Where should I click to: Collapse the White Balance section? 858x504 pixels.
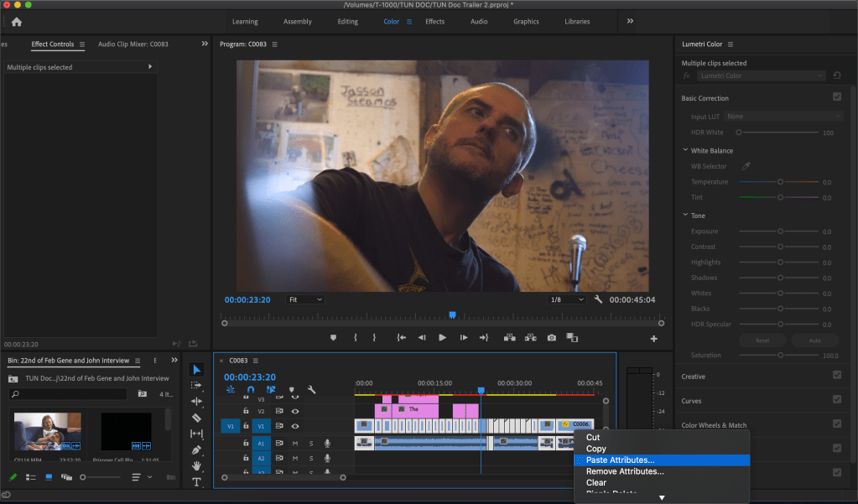coord(685,151)
